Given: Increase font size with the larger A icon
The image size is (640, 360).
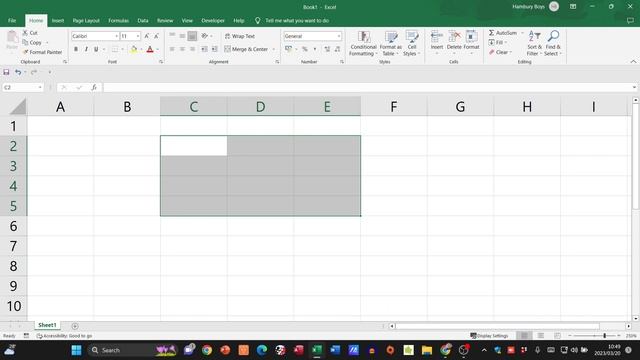Looking at the screenshot, I should coord(147,36).
